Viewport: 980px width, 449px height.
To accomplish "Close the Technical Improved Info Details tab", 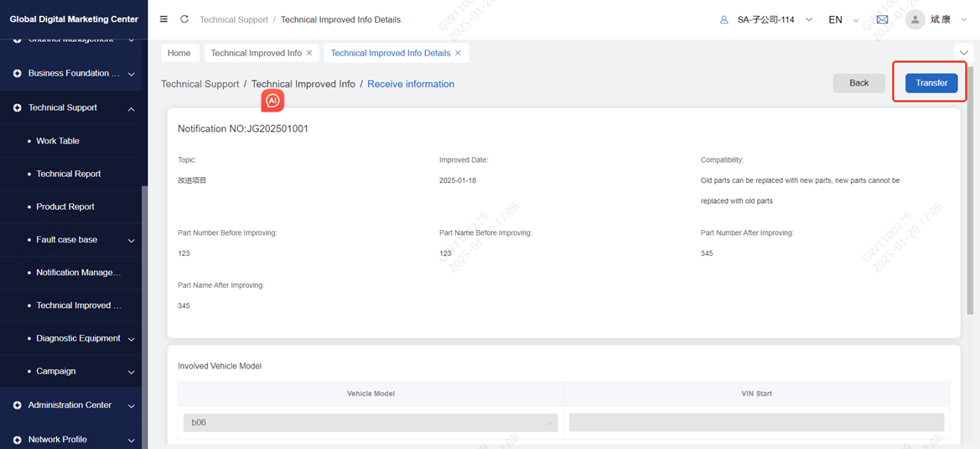I will tap(458, 53).
